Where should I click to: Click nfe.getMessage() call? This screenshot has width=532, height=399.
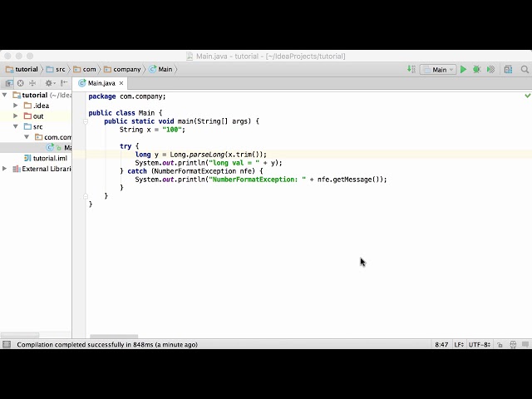350,180
